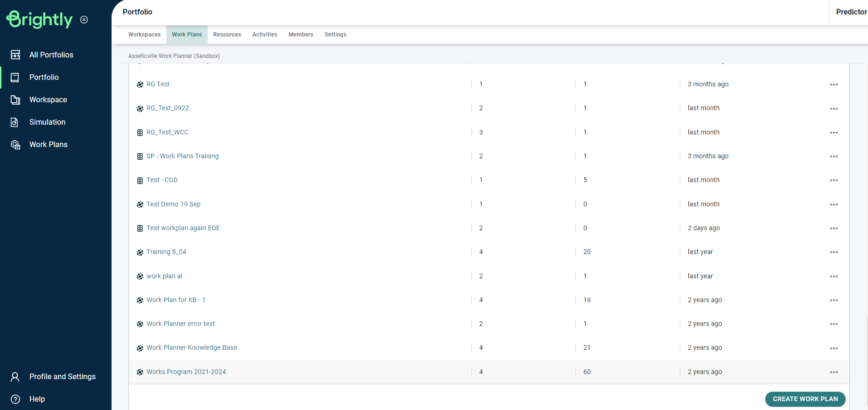Viewport: 868px width, 410px height.
Task: Open the Work Plan for KB - 1 link
Action: (176, 300)
